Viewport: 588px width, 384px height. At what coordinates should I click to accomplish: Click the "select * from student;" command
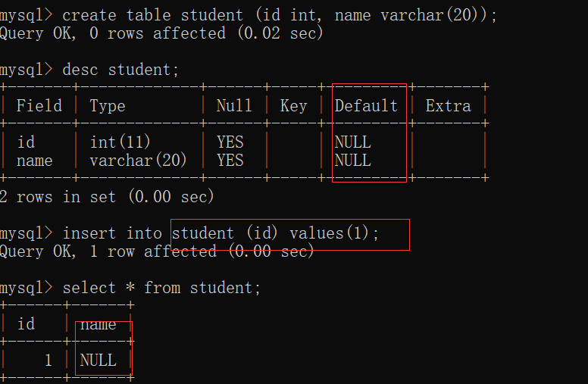[x=161, y=288]
